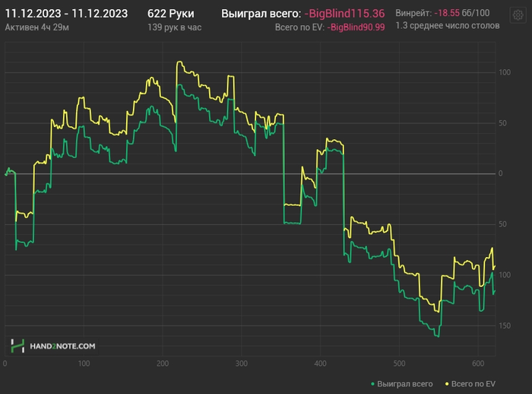
Task: Click the 'Всего по EV' legend label
Action: coord(473,384)
